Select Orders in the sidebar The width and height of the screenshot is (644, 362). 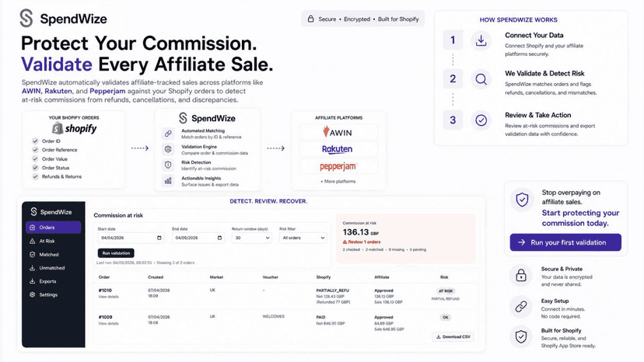tap(54, 228)
